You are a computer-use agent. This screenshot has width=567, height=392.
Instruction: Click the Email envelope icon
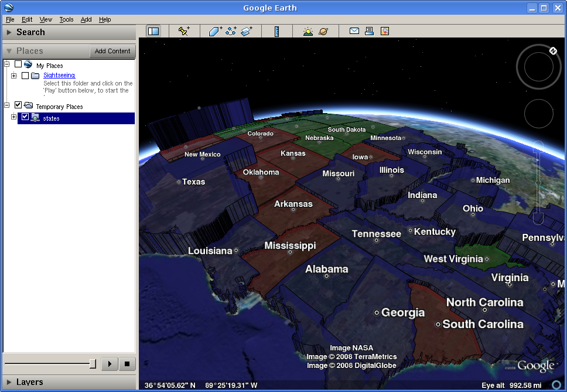[354, 32]
